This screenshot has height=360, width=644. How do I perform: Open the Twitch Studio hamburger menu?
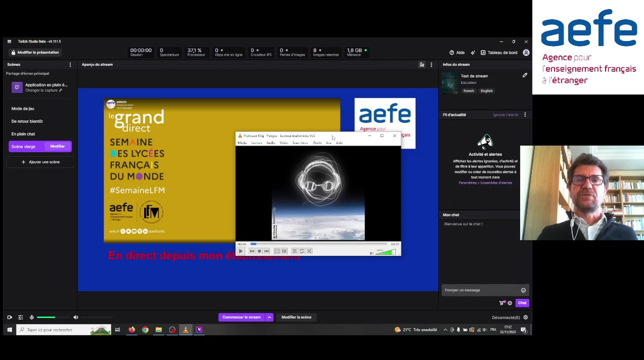pyautogui.click(x=9, y=41)
